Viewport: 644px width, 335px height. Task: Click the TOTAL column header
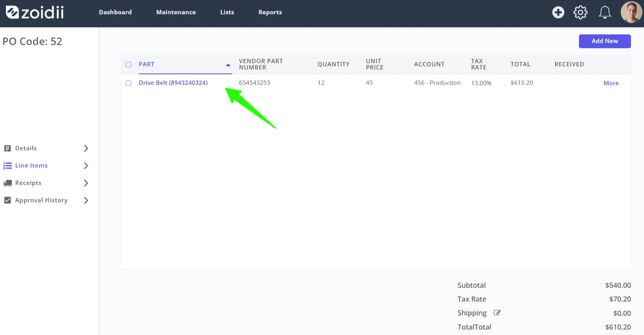coord(520,64)
